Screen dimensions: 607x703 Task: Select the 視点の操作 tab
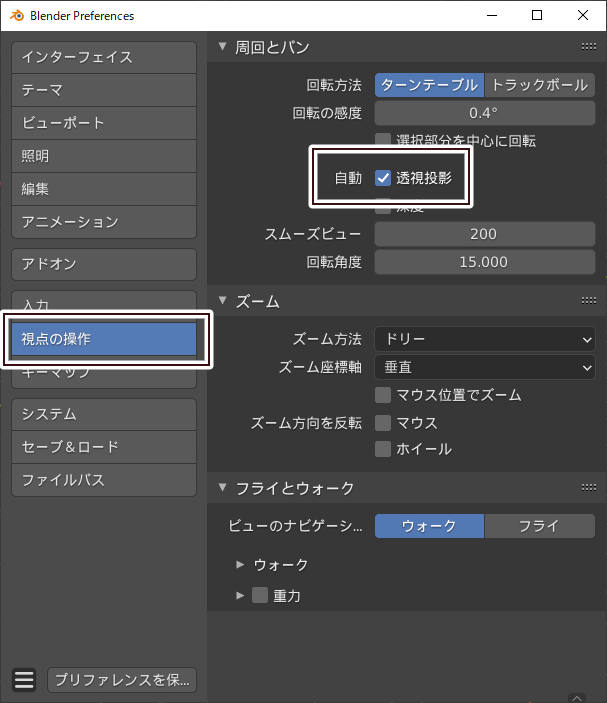click(x=104, y=339)
